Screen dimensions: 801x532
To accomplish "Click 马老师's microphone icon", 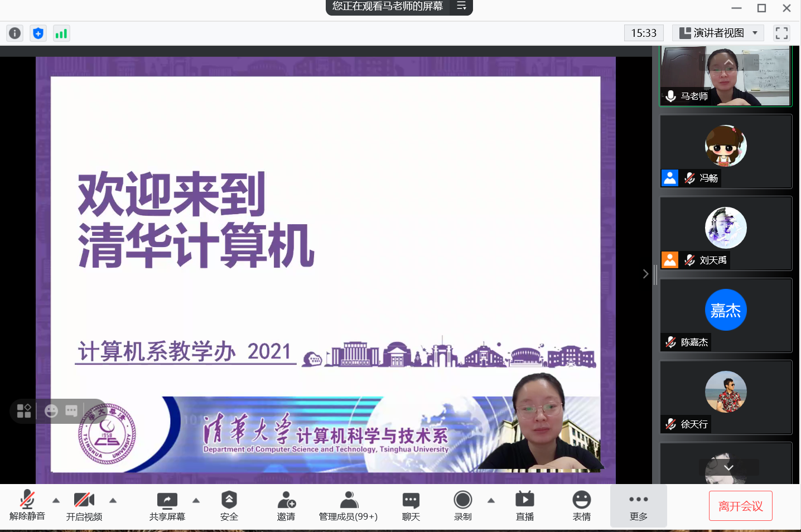I will coord(671,96).
